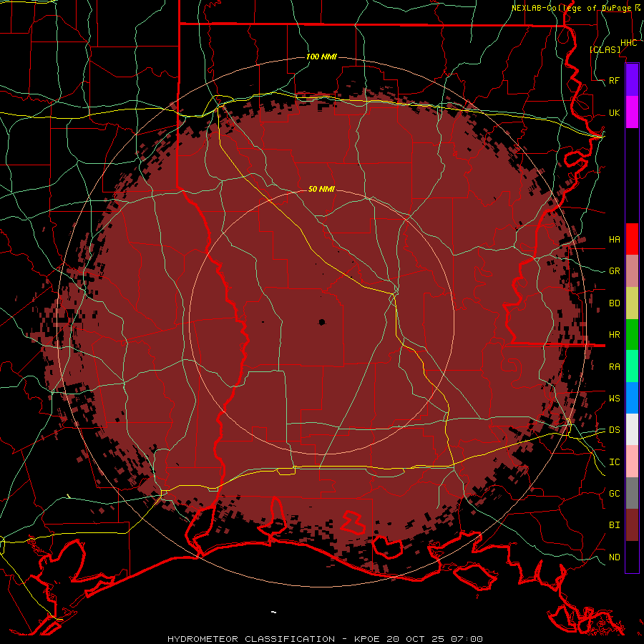Click the RF legend label

(615, 80)
